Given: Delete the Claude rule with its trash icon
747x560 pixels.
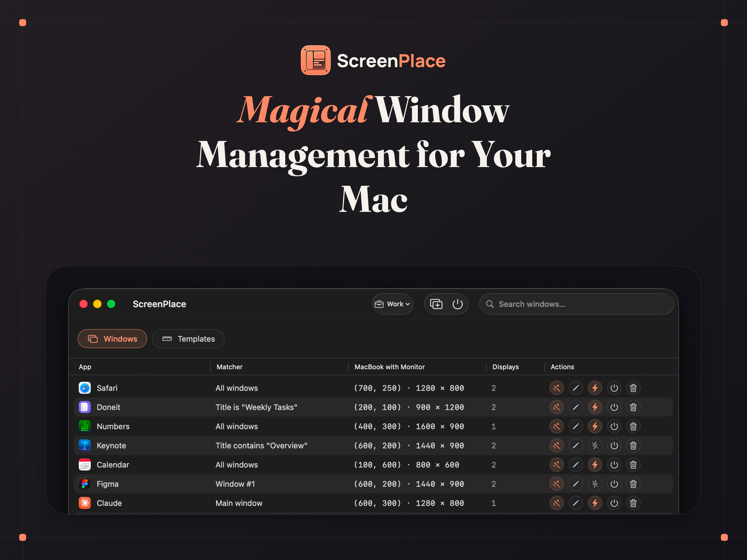Looking at the screenshot, I should [x=634, y=503].
